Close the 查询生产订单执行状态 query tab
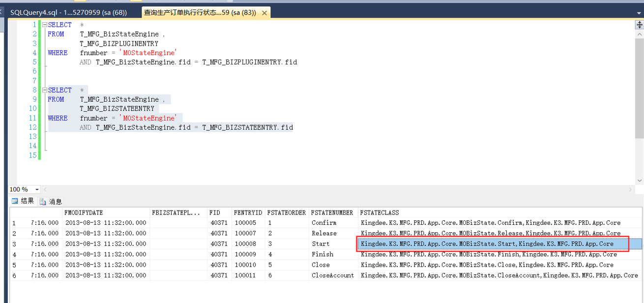 tap(264, 13)
